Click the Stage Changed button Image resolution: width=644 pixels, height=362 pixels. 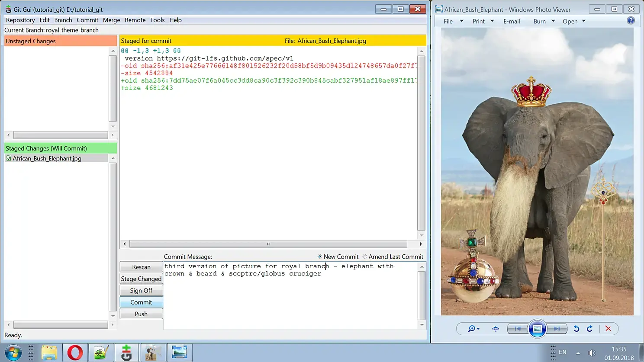click(141, 279)
